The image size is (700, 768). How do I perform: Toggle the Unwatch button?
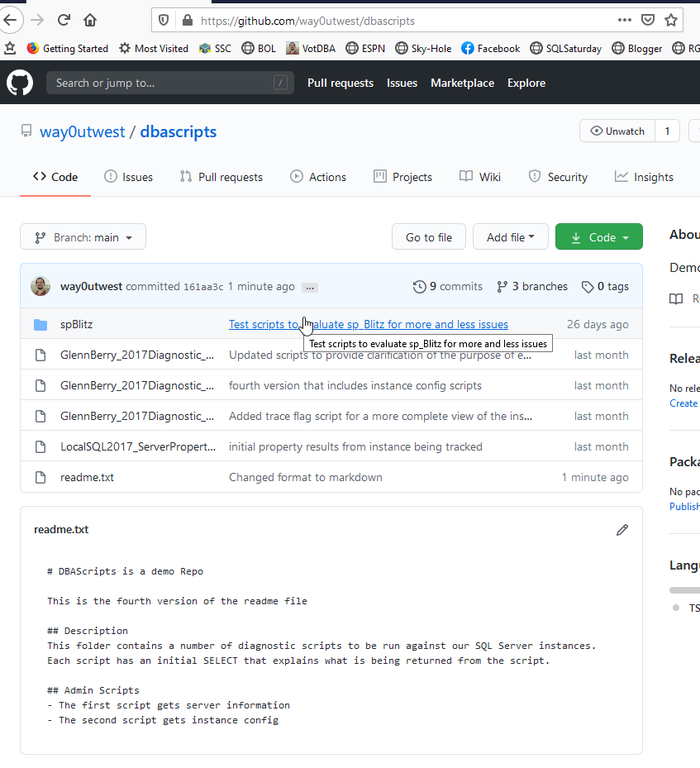617,131
